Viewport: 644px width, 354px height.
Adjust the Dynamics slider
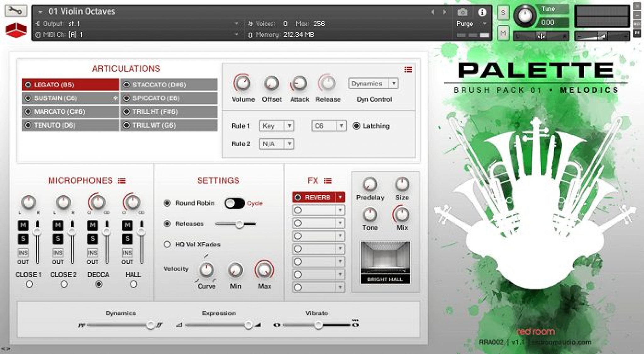[150, 324]
